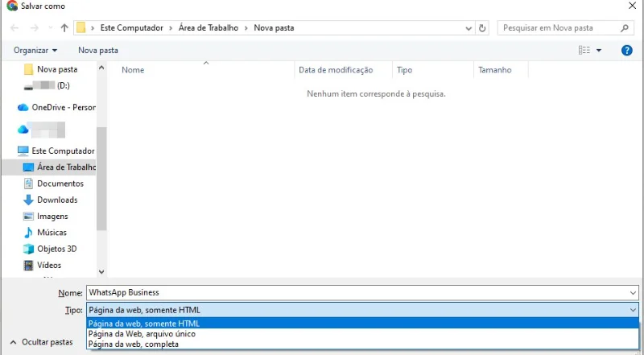Go back with the back arrow
The image size is (644, 355).
point(14,28)
